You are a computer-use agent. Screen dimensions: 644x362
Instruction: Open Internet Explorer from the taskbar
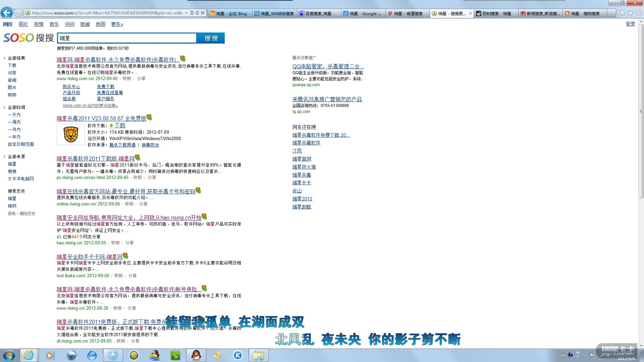(29, 355)
